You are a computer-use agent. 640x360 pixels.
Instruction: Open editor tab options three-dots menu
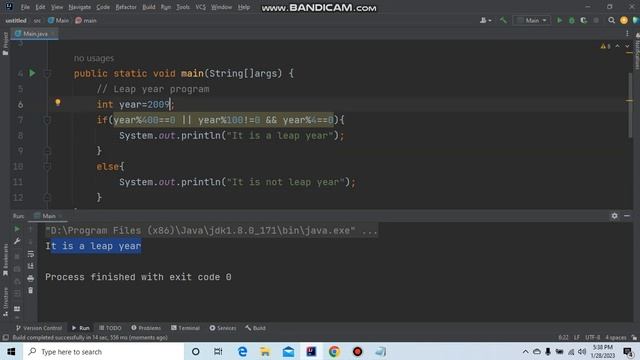pyautogui.click(x=627, y=33)
